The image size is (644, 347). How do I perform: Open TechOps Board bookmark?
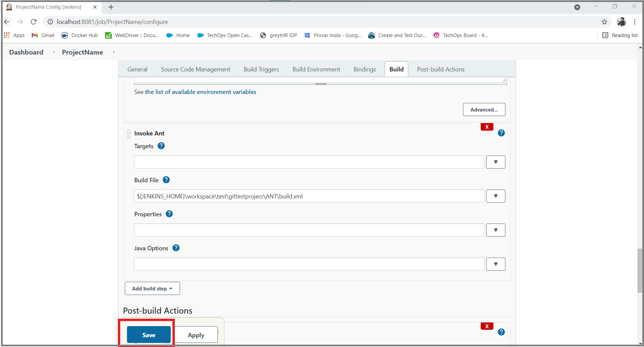(461, 35)
